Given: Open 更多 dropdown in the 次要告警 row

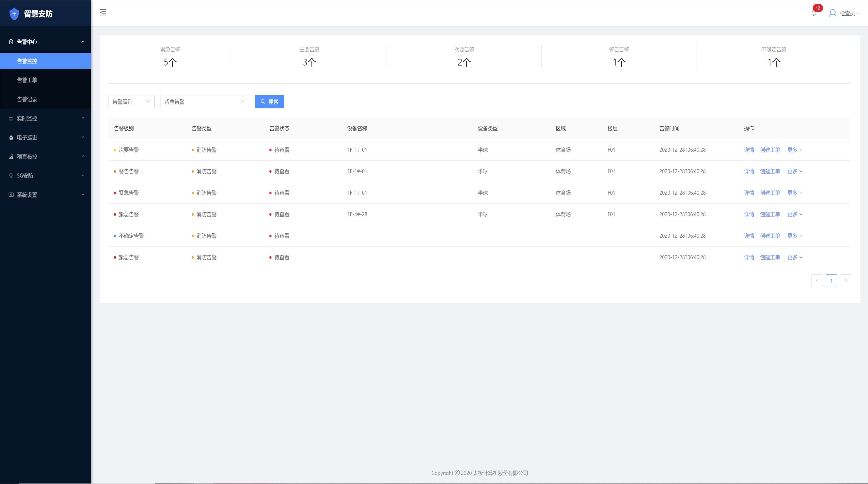Looking at the screenshot, I should point(795,150).
